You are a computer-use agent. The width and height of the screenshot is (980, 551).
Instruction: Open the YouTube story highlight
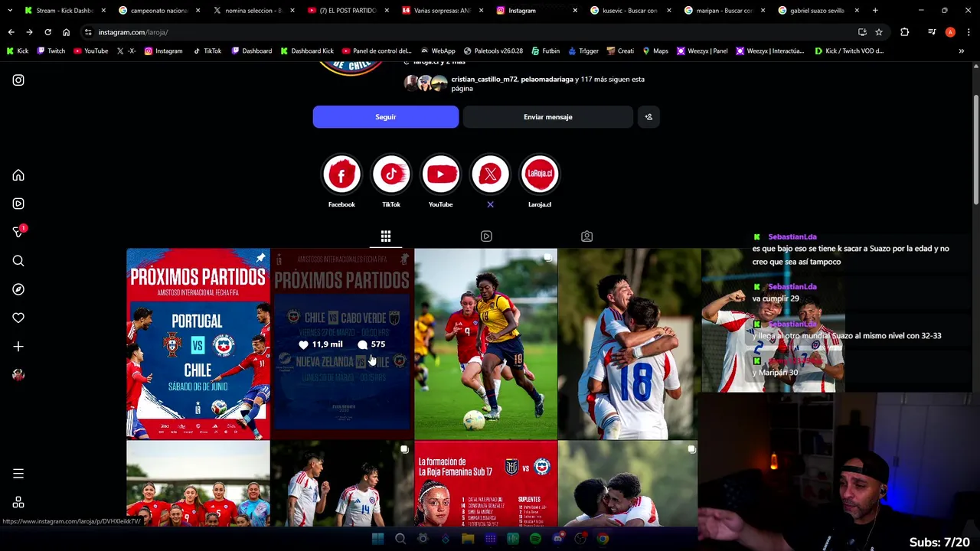(440, 174)
